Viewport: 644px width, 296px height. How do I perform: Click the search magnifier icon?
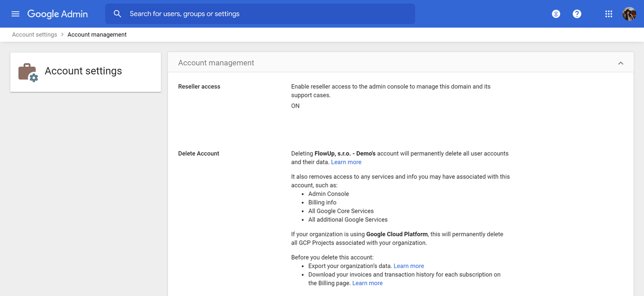[x=117, y=14]
